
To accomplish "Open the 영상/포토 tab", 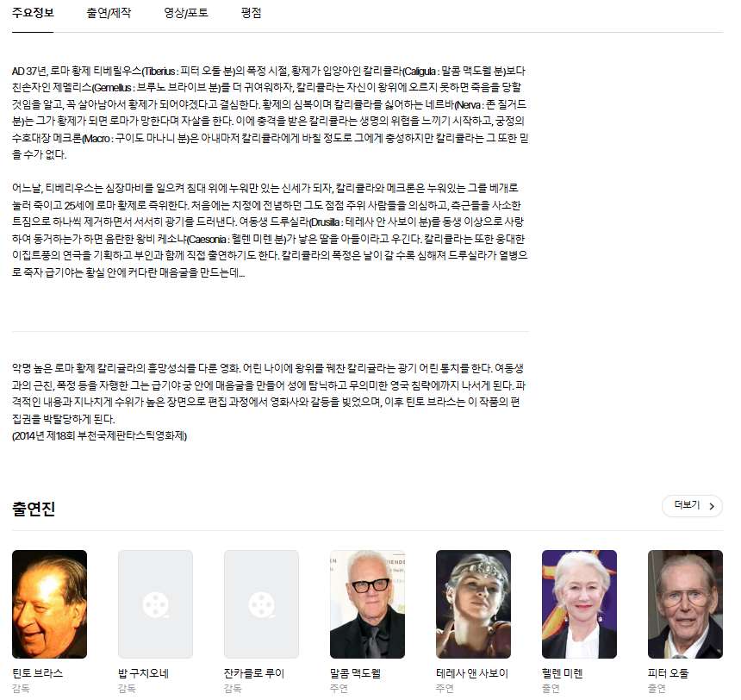I will coord(186,14).
